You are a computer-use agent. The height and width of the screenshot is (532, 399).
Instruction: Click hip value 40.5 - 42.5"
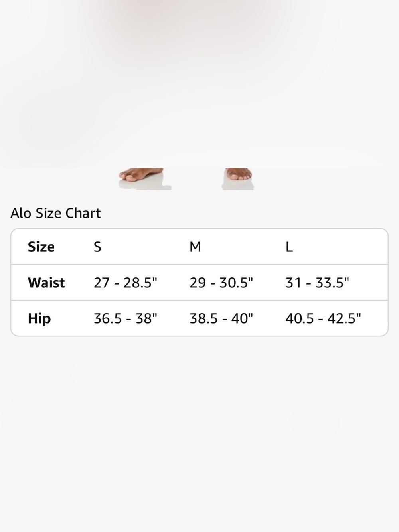click(x=323, y=318)
